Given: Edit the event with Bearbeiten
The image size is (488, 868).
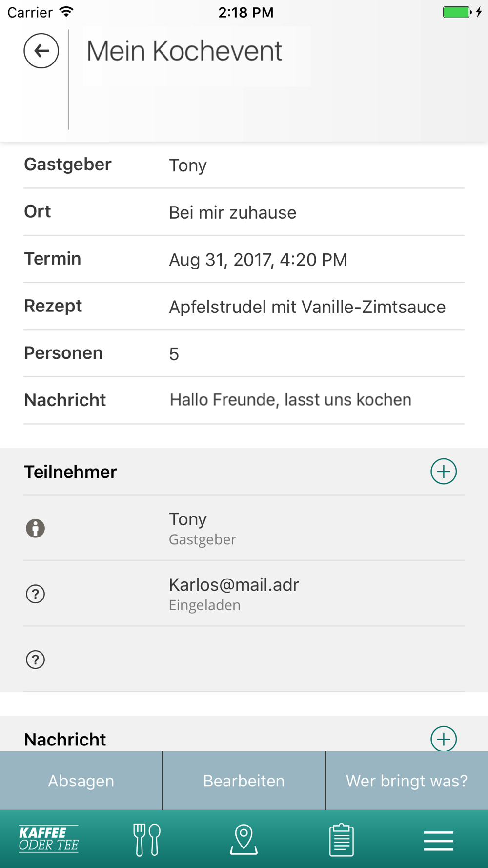Looking at the screenshot, I should point(244,781).
